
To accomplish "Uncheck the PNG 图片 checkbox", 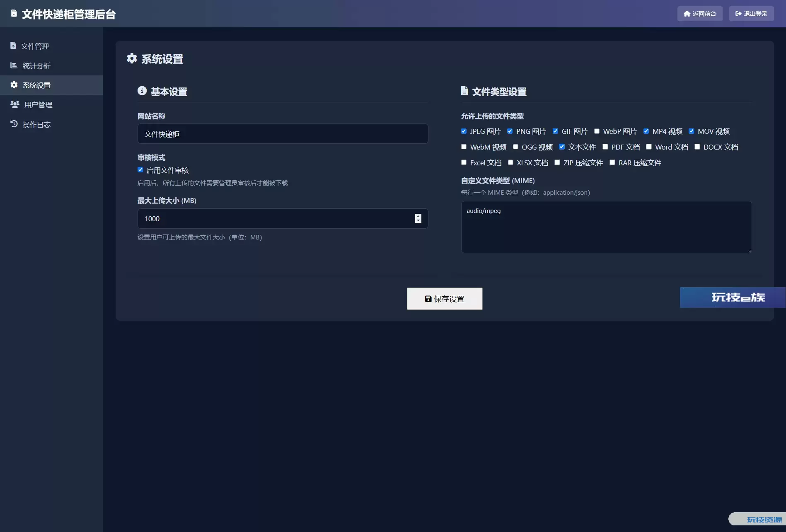I will 510,131.
